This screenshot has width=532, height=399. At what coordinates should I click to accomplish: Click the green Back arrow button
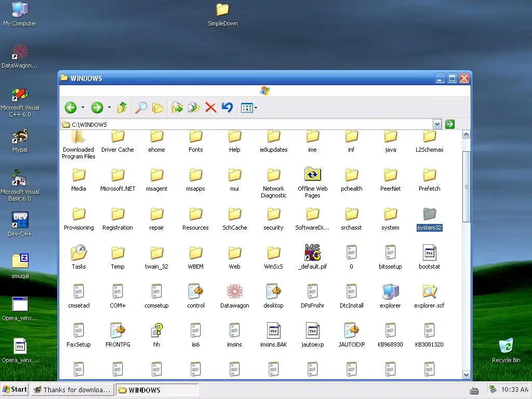click(71, 108)
